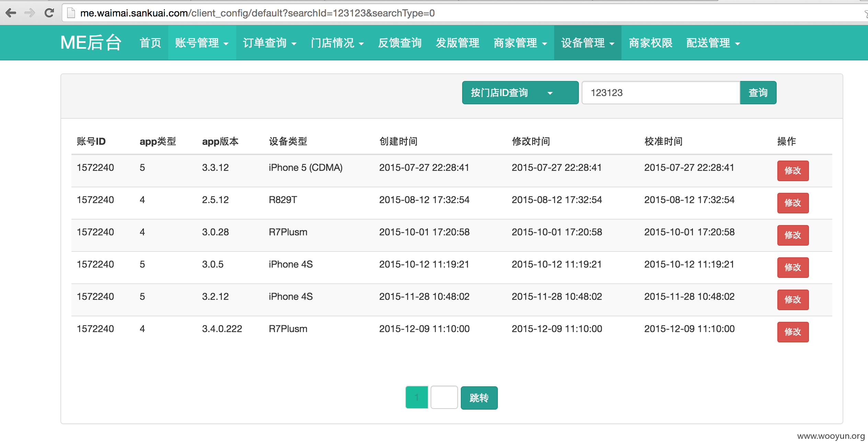Click the browser back arrow icon
This screenshot has height=446, width=868.
11,13
